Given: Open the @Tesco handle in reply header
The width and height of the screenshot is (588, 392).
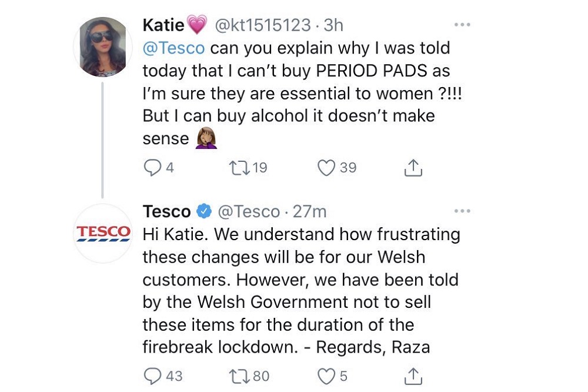Looking at the screenshot, I should [249, 212].
